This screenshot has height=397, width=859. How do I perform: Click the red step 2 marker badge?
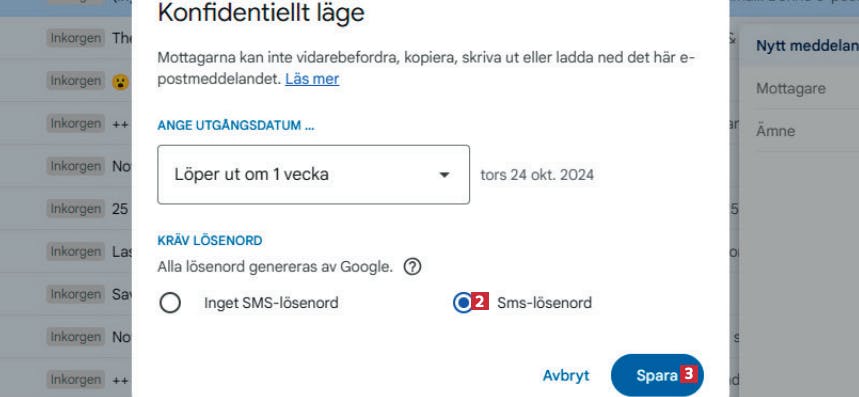click(480, 302)
